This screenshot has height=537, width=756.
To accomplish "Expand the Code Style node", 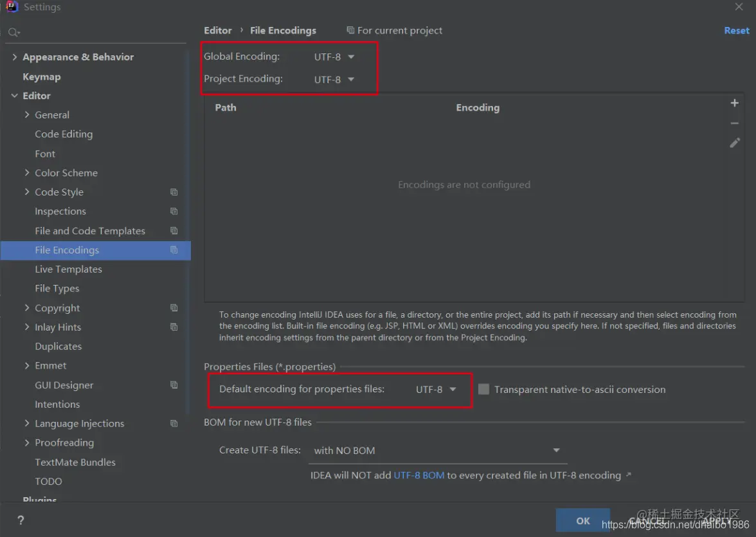I will [27, 192].
